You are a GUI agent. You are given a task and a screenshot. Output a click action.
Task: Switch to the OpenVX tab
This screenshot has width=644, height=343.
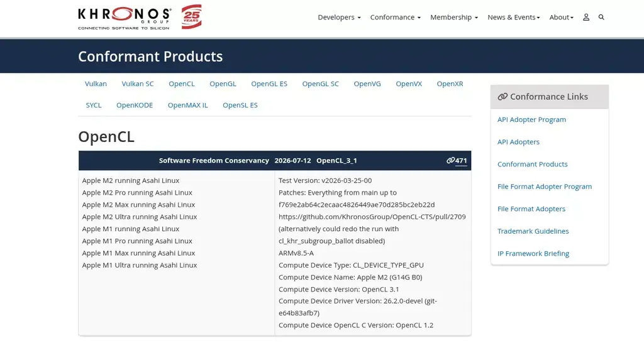point(409,84)
